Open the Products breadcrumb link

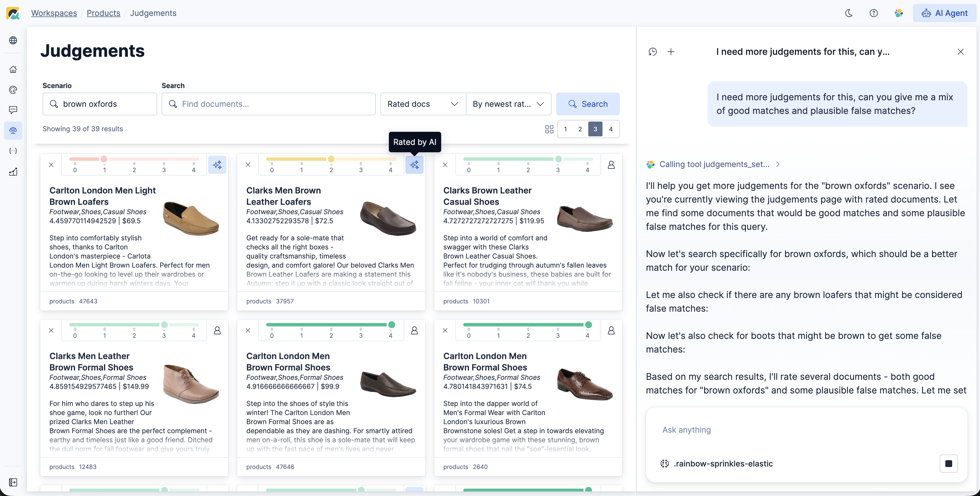tap(103, 13)
